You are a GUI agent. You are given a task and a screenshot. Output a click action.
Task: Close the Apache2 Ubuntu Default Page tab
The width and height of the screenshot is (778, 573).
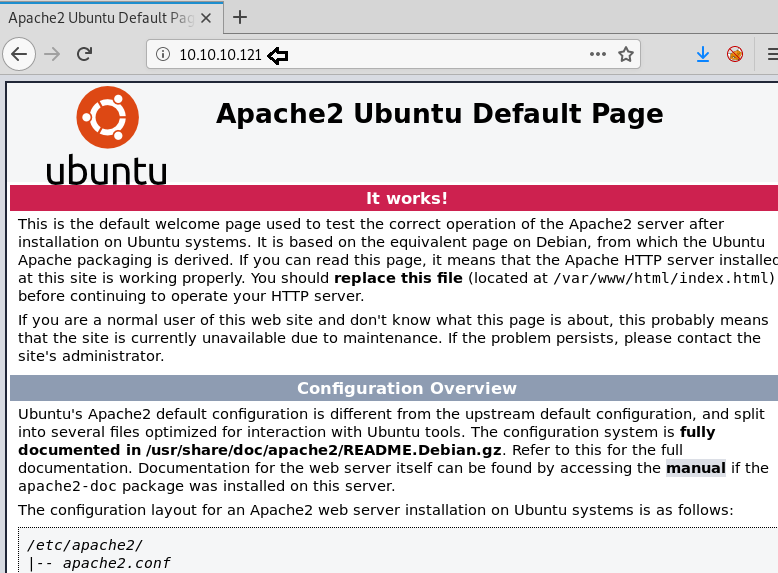tap(206, 18)
